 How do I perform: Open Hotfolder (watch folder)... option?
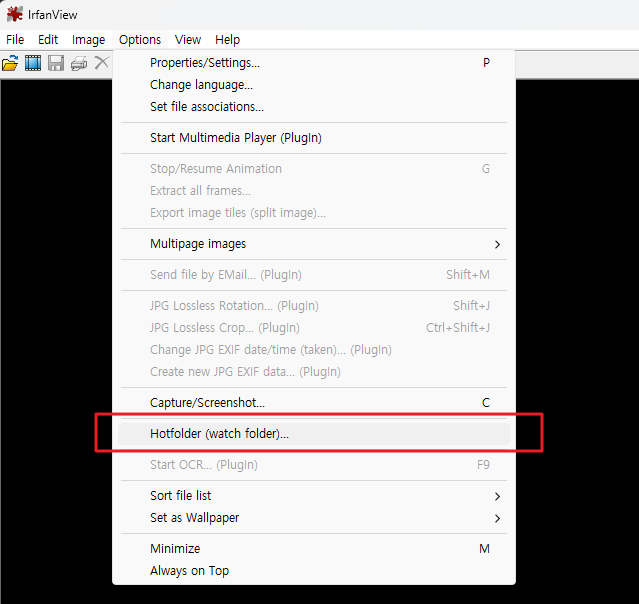[314, 434]
